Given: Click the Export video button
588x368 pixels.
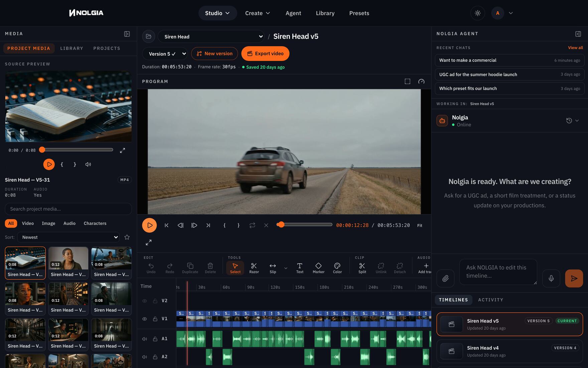Looking at the screenshot, I should [265, 54].
